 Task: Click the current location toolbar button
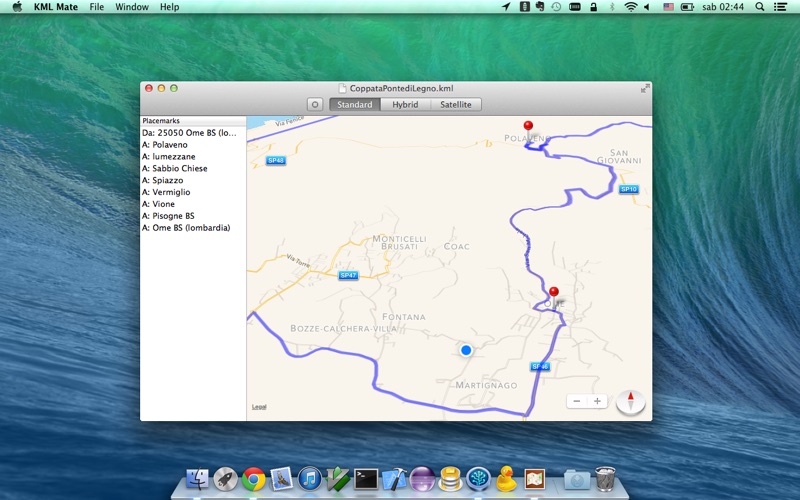tap(315, 105)
